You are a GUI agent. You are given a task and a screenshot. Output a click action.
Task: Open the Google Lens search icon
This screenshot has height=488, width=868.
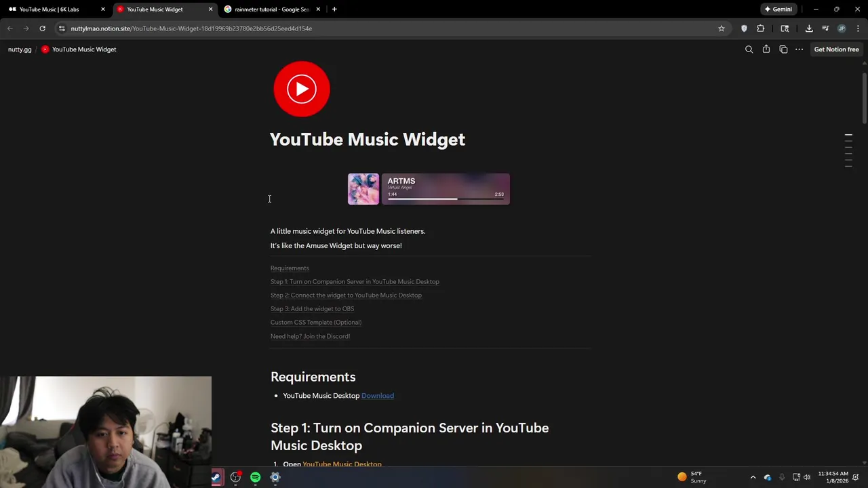tap(785, 28)
